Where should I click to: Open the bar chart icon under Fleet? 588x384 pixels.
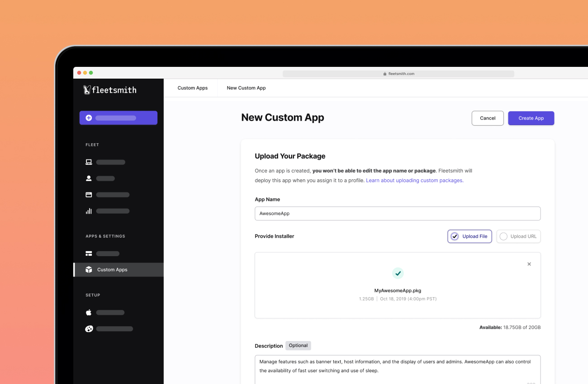89,211
